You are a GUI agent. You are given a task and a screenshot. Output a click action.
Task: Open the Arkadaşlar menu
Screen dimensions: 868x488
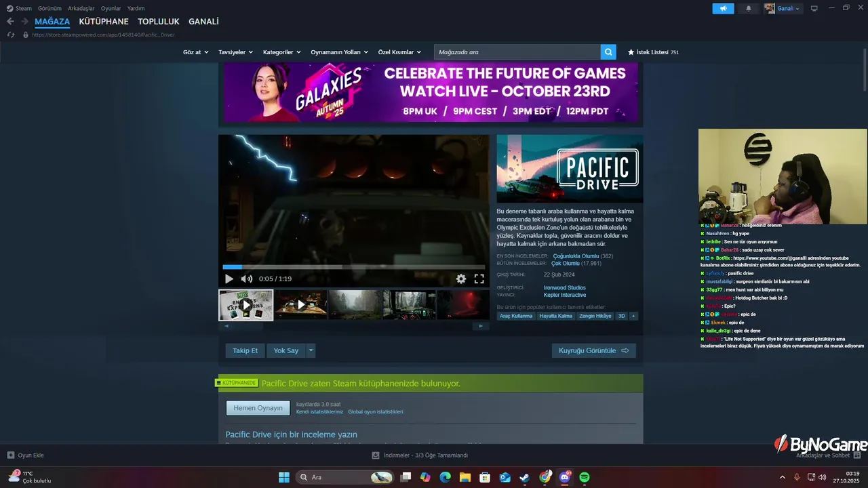pos(81,8)
